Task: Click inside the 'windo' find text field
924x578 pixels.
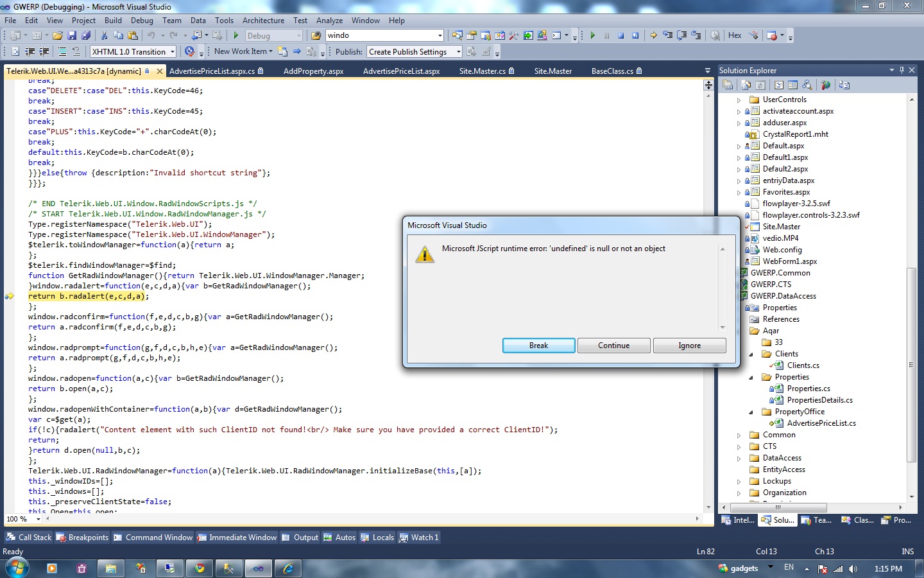Action: click(380, 35)
